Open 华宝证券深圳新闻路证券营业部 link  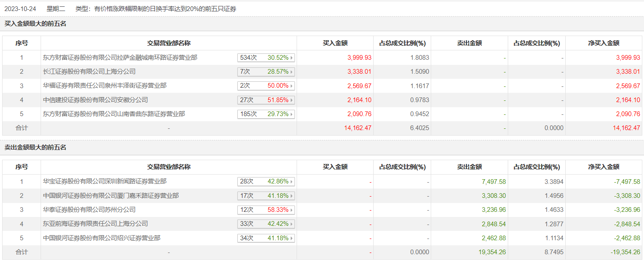pos(105,181)
